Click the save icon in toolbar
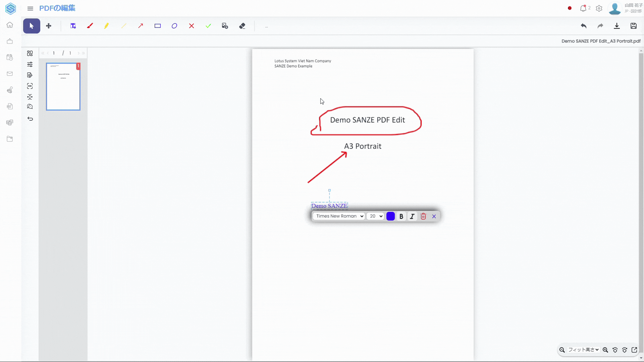Viewport: 644px width, 362px height. point(633,26)
